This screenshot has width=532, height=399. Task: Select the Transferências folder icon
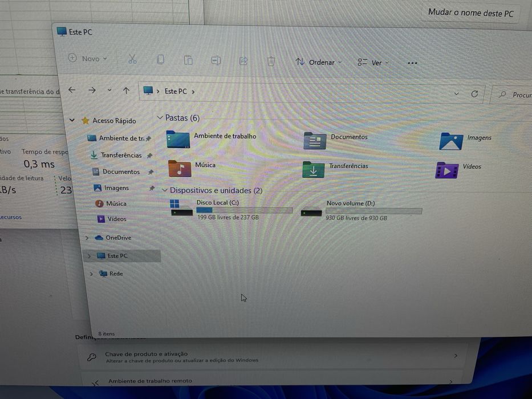click(x=314, y=170)
